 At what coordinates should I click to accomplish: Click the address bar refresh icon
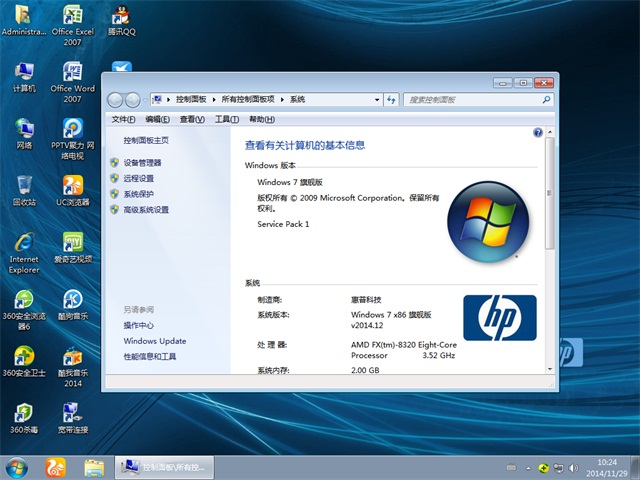[x=391, y=100]
